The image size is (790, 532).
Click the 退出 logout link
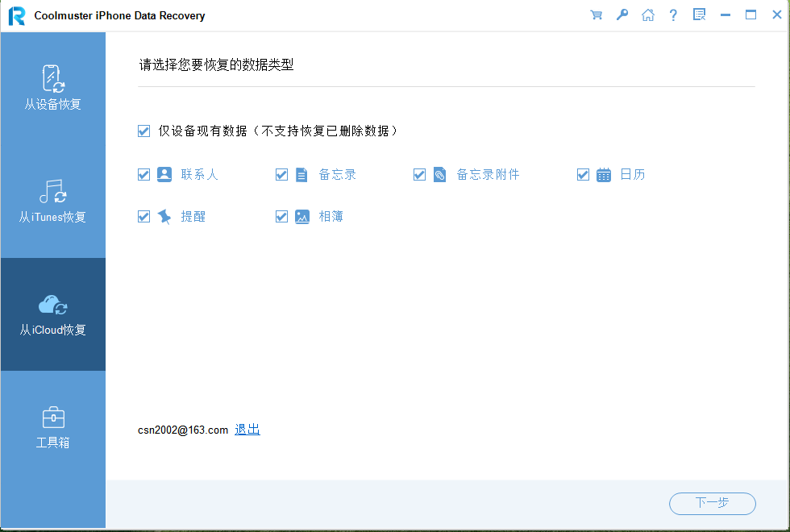pyautogui.click(x=247, y=429)
